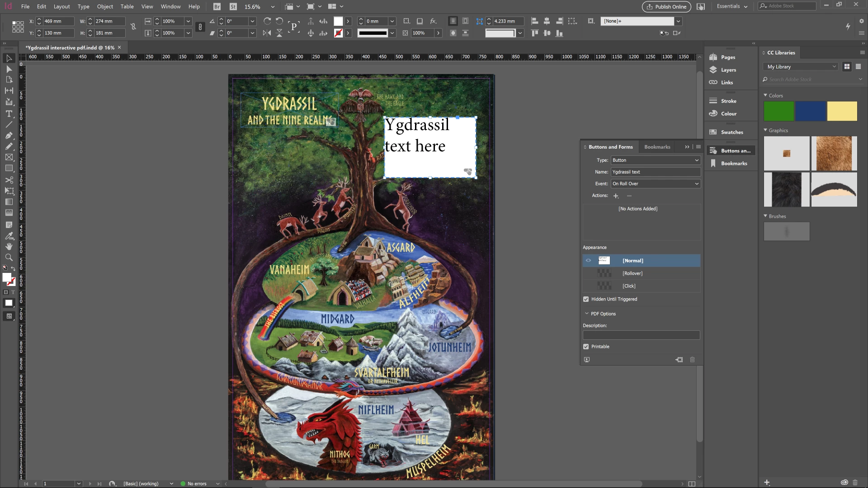Uncheck the Printable checkbox
Viewport: 868px width, 488px height.
(x=586, y=347)
